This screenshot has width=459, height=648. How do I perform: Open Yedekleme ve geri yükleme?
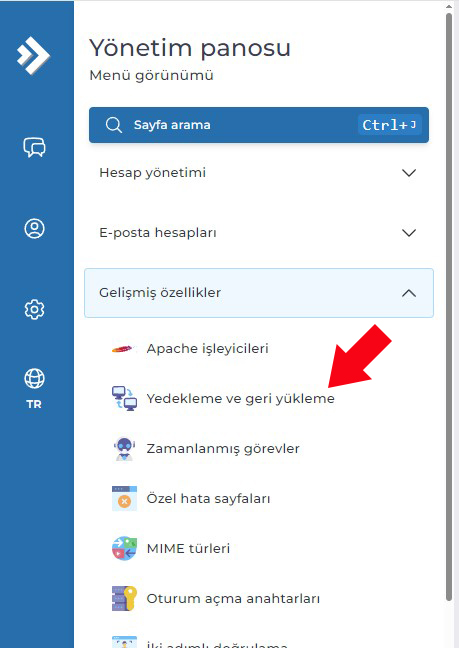[240, 399]
